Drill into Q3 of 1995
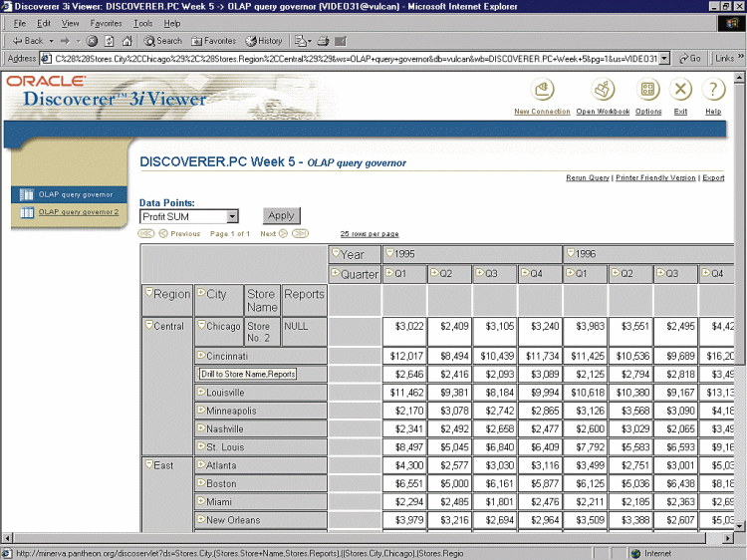Viewport: 747px width, 560px height. point(480,272)
